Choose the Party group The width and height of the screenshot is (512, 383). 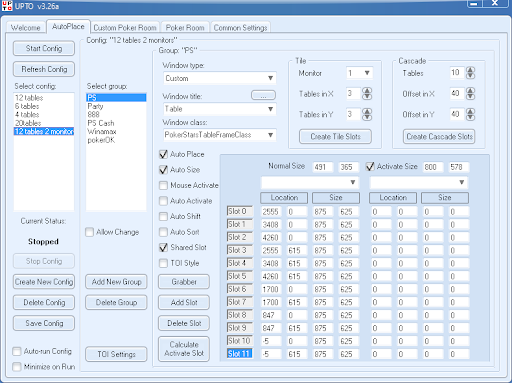click(116, 106)
